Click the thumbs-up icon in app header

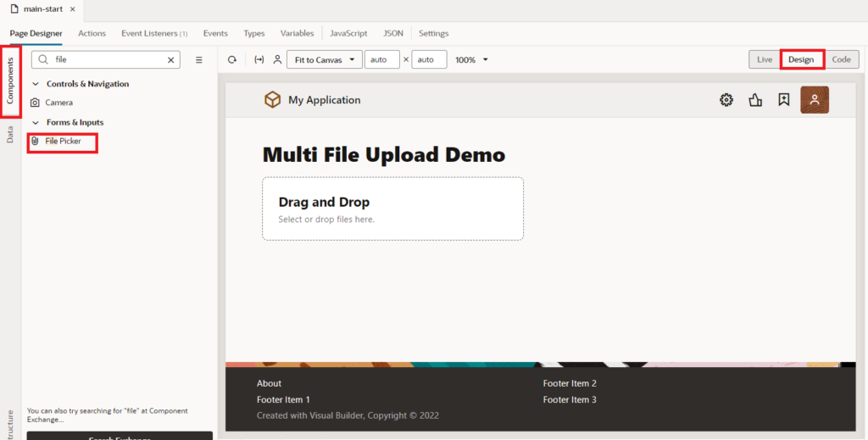(755, 100)
